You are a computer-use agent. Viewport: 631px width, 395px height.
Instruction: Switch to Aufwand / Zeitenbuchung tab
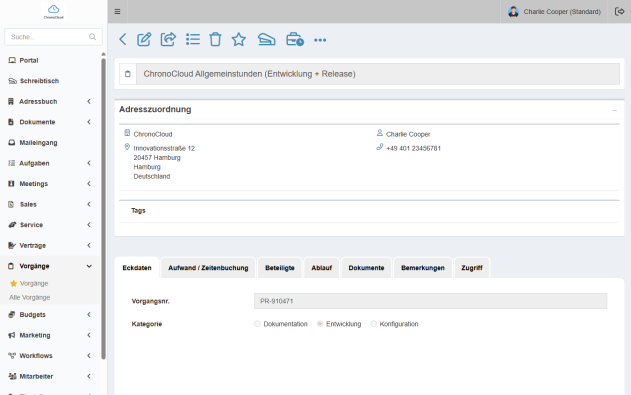pos(208,268)
